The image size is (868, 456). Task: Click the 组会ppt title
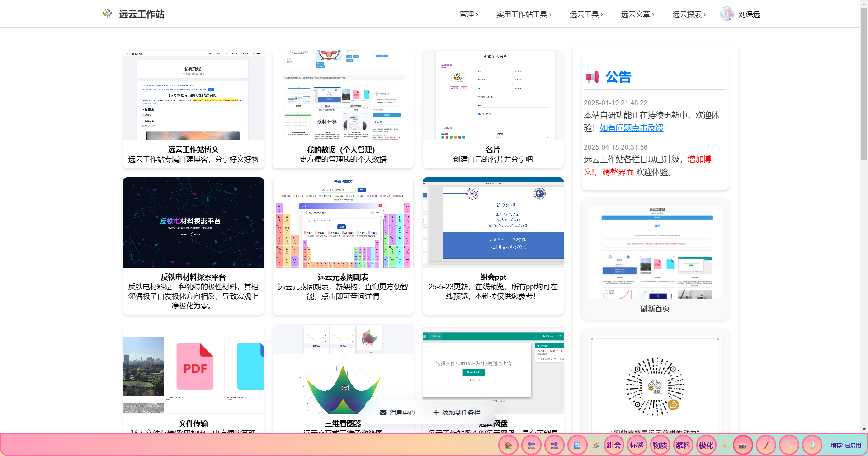pyautogui.click(x=493, y=277)
